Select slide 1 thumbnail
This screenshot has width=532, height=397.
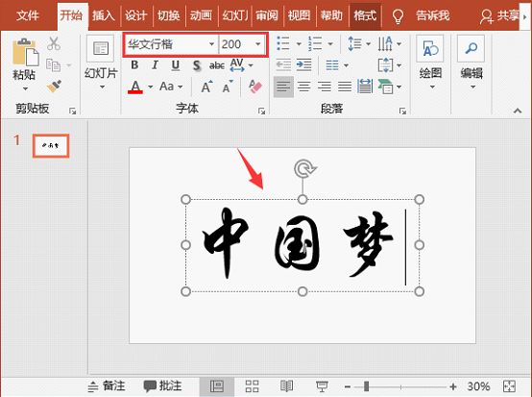click(51, 146)
